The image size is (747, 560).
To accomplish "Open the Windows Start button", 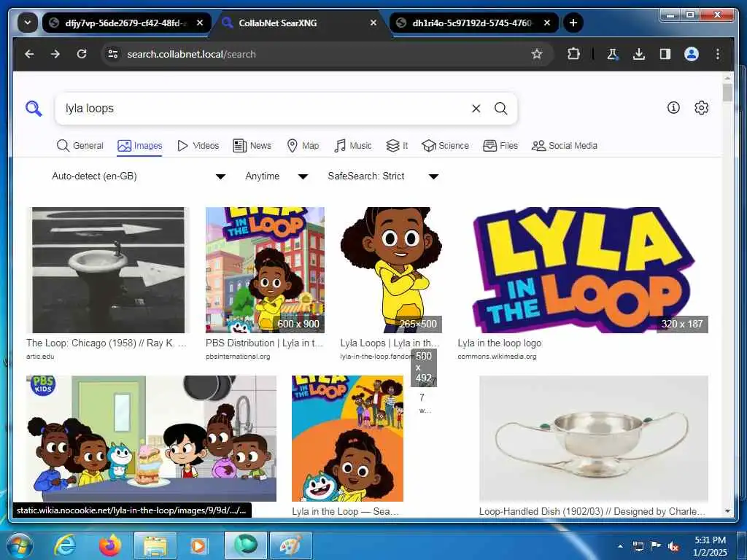I will (19, 545).
